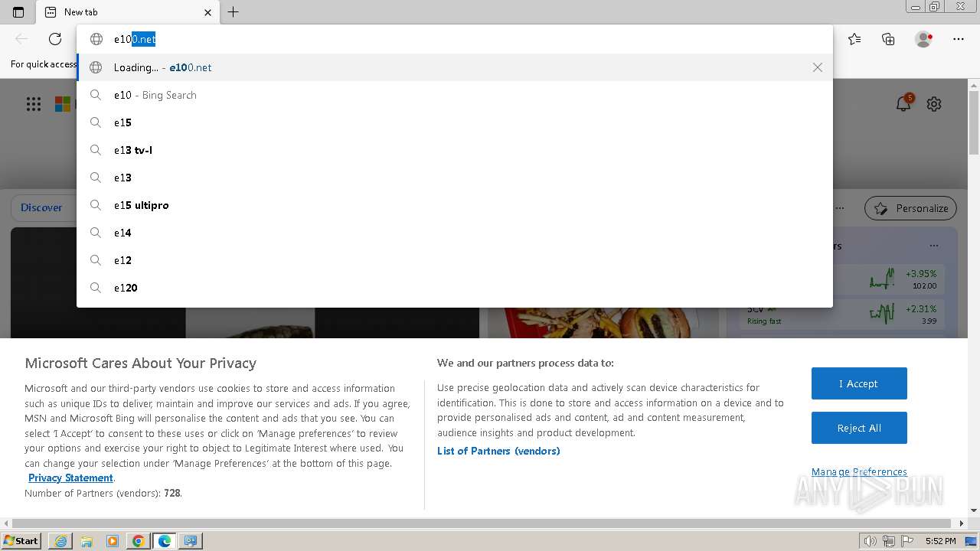Viewport: 980px width, 551px height.
Task: Click the Reject All button
Action: 859,428
